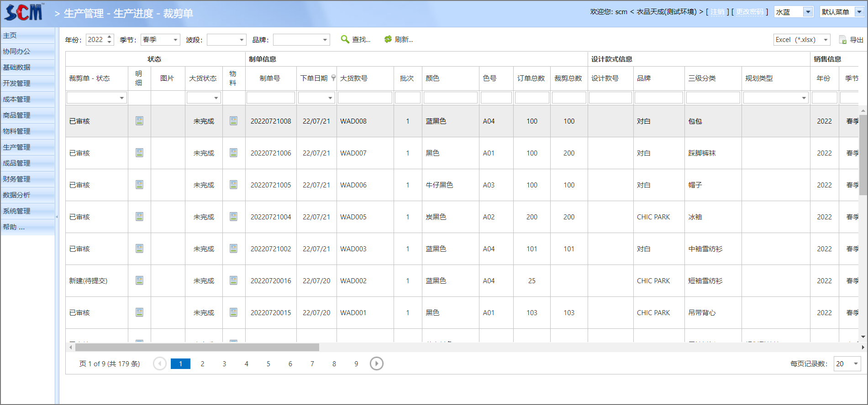Viewport: 868px width, 405px height.
Task: Open the 每页记录数 page size dropdown
Action: 855,364
